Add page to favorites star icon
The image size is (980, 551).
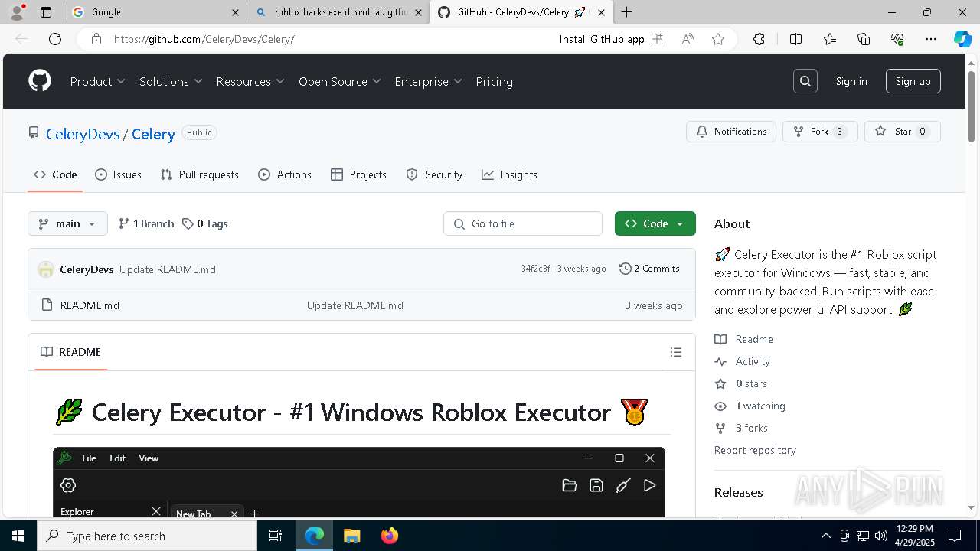pos(718,39)
